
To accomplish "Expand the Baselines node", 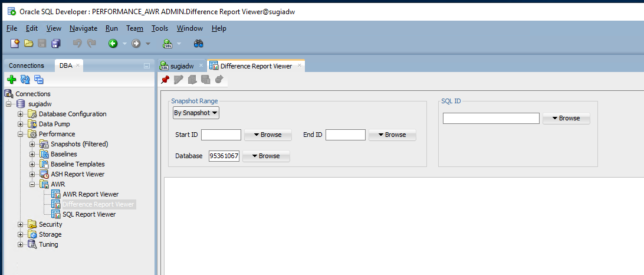I will (x=32, y=154).
